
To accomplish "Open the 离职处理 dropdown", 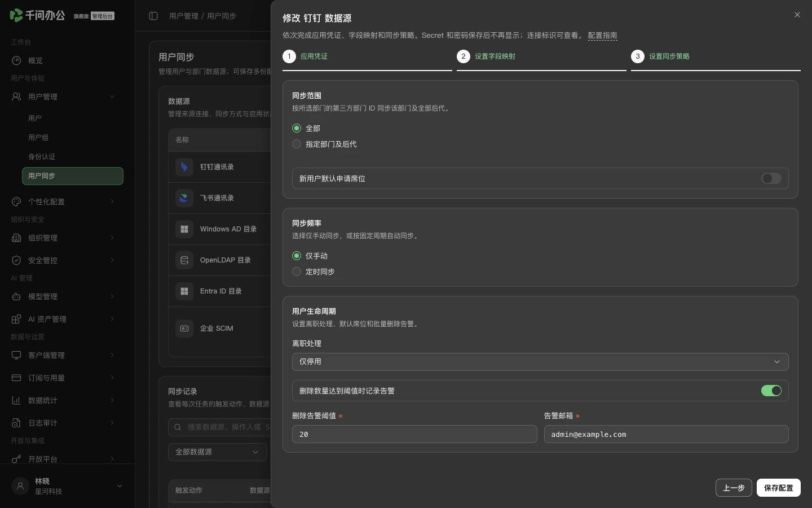I will click(x=540, y=362).
